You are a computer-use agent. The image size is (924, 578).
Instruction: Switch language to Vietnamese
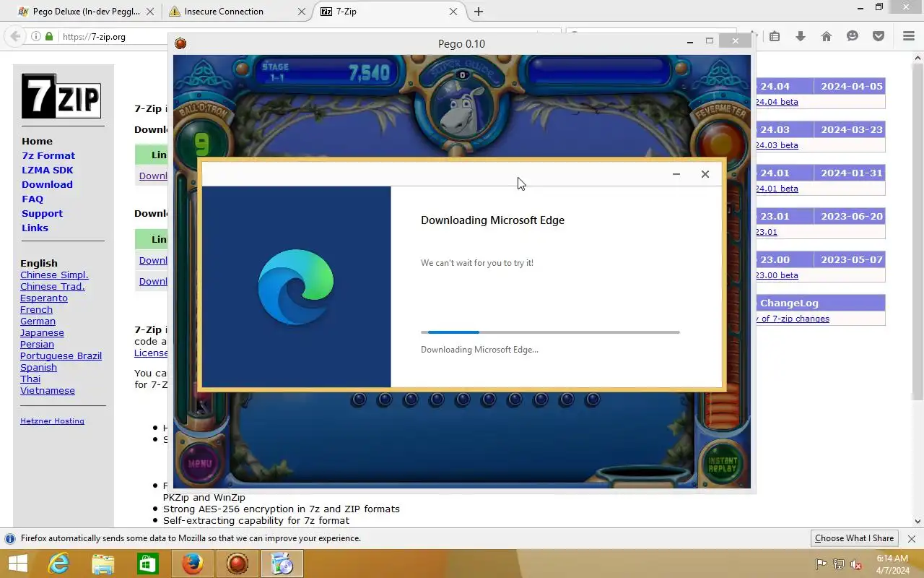[48, 390]
